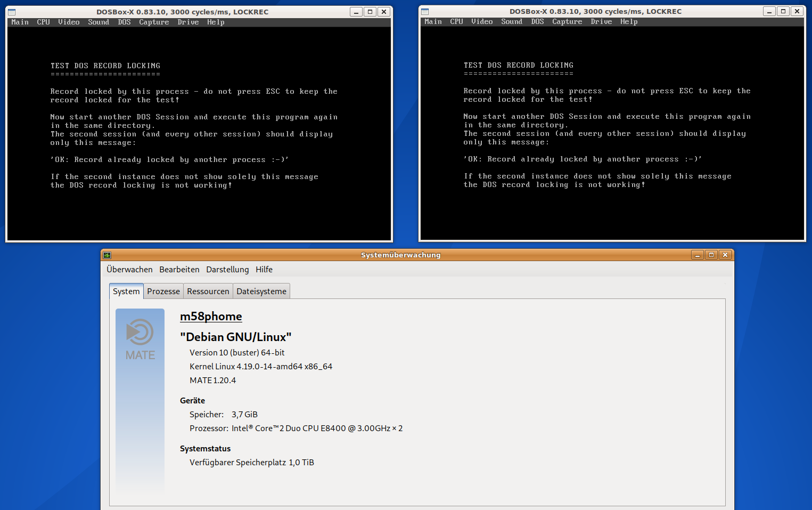The height and width of the screenshot is (510, 812).
Task: Switch to the Ressourcen tab
Action: 208,292
